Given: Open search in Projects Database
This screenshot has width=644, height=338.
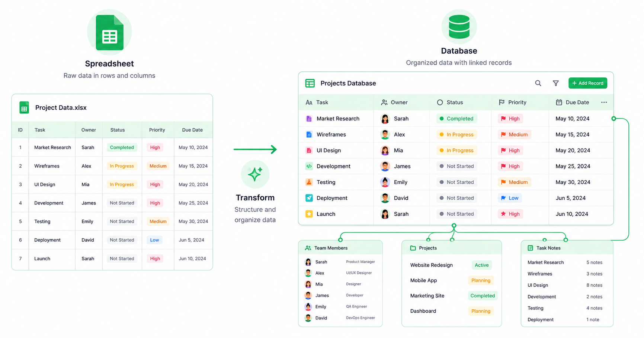Looking at the screenshot, I should (538, 83).
